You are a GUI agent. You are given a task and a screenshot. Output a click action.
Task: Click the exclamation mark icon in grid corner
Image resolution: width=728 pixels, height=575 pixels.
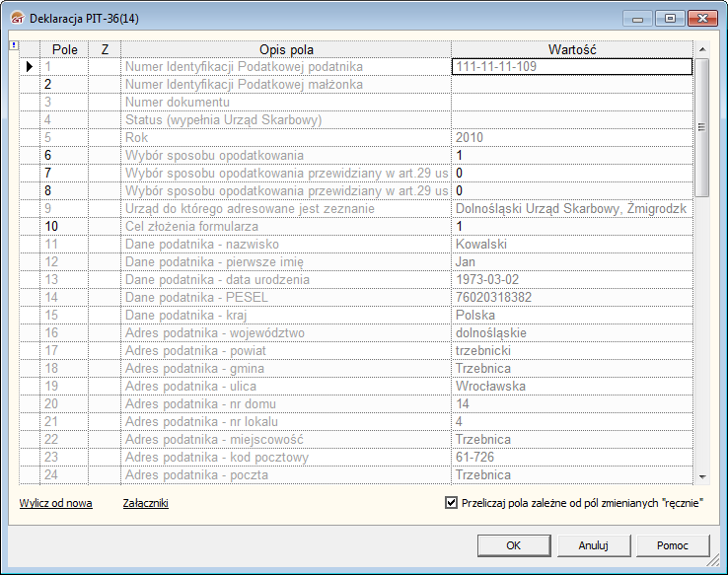coord(13,45)
